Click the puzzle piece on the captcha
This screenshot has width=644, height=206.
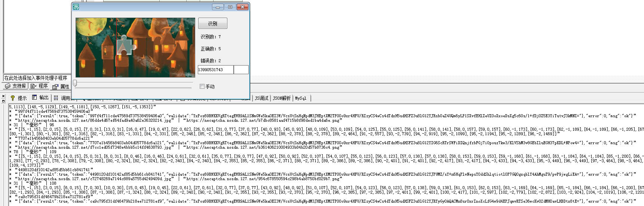(126, 45)
